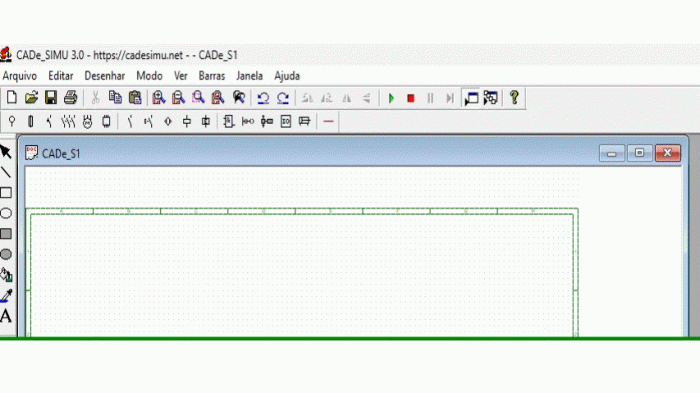Save the circuit with the floppy disk icon
Viewport: 700px width, 393px height.
(x=50, y=97)
